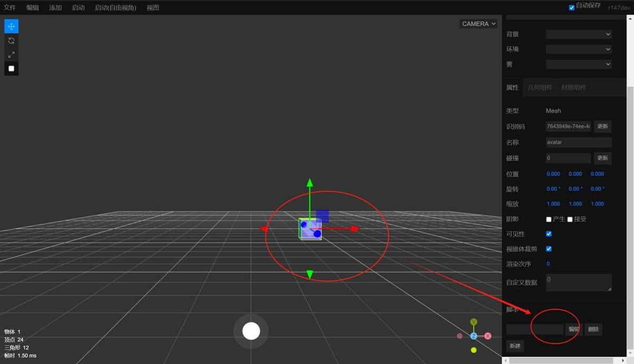Toggle the 可见性 visibility checkbox
Viewport: 634px width, 364px height.
pyautogui.click(x=549, y=234)
